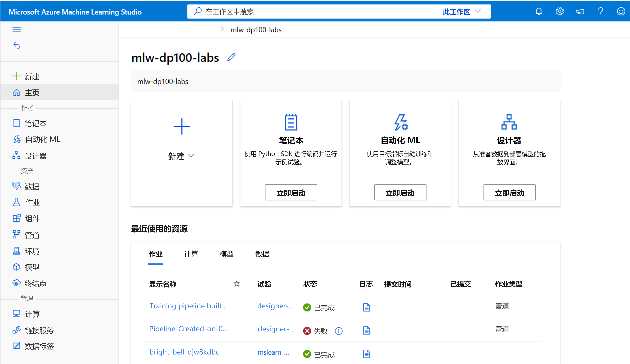
Task: Click 立即启动 under the 笔记本 card
Action: [291, 192]
